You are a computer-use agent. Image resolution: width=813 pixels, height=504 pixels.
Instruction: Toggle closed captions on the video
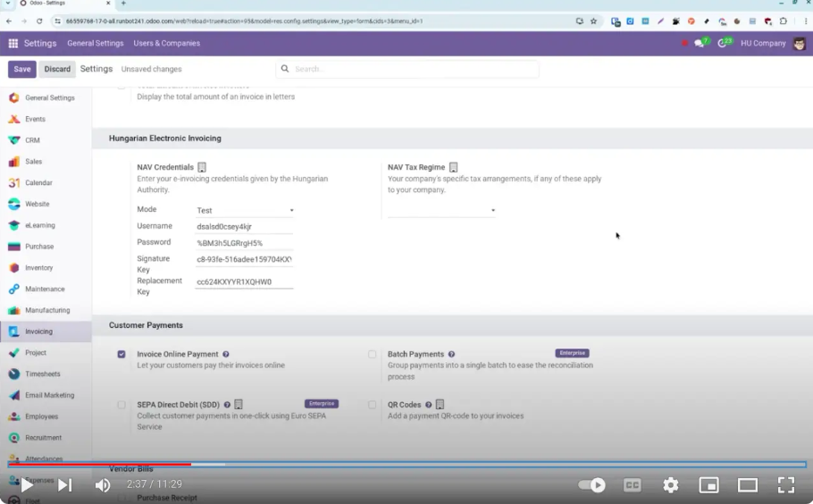[x=632, y=485]
